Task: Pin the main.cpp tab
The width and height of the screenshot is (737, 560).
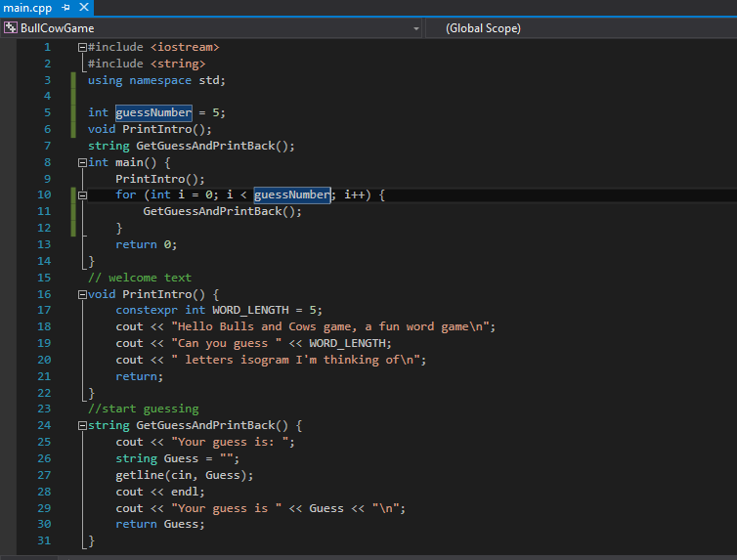Action: point(66,8)
